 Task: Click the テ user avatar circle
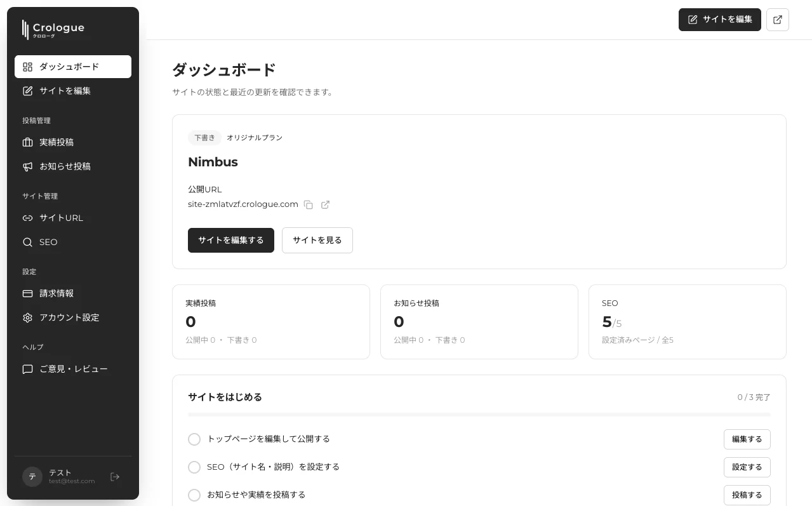[x=32, y=477]
